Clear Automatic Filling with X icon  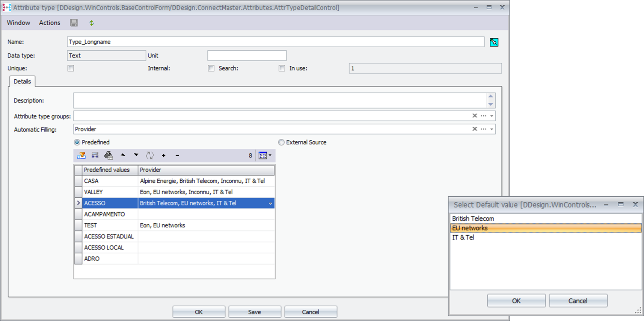pyautogui.click(x=475, y=129)
